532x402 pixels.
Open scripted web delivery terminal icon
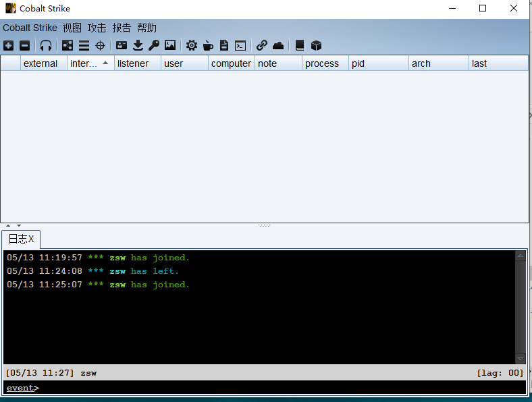(240, 45)
